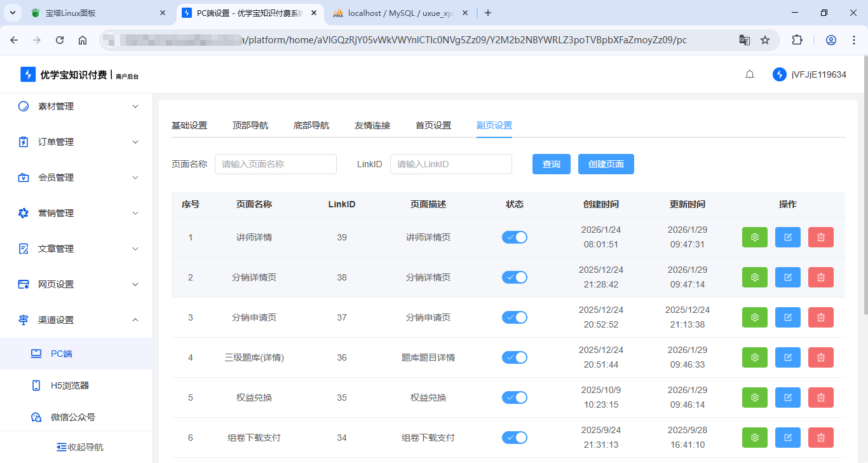Open the notification bell icon

(750, 74)
